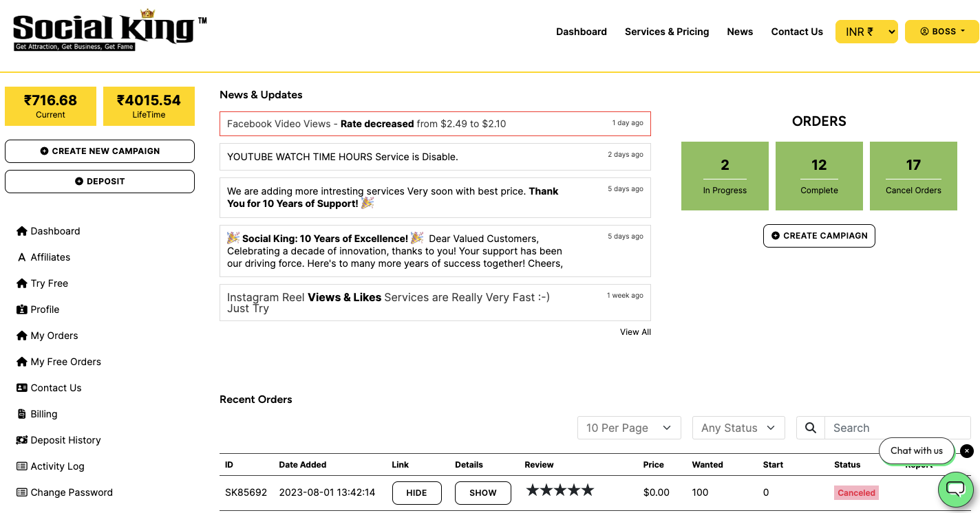Open the Any Status filter dropdown

(738, 428)
